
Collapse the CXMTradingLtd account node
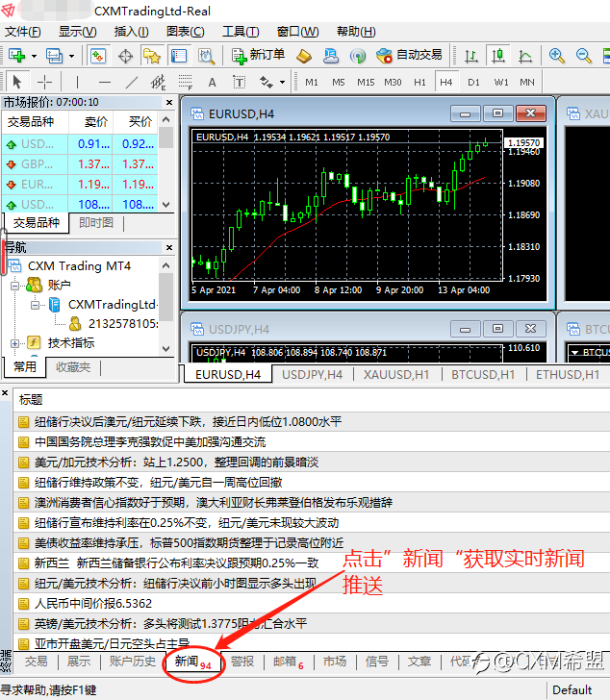[x=35, y=305]
